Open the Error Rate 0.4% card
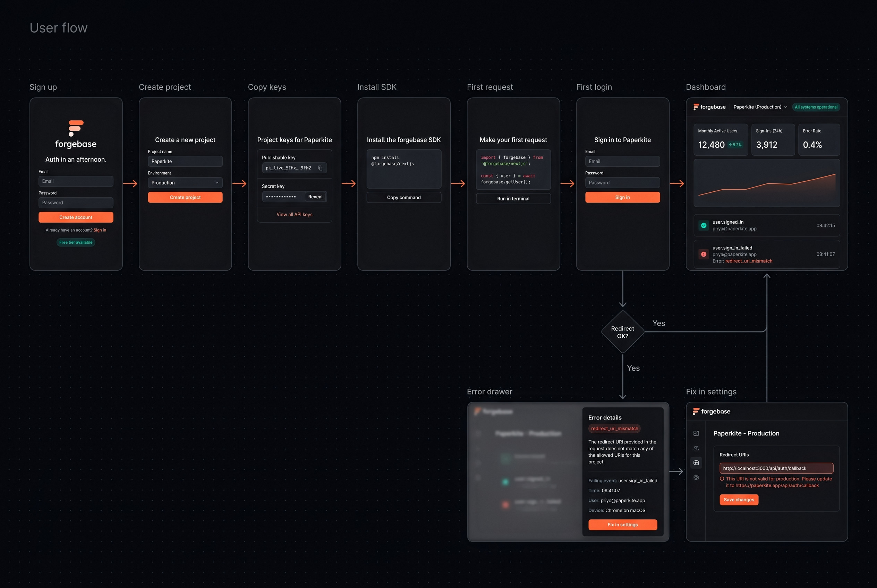Image resolution: width=877 pixels, height=588 pixels. 819,139
